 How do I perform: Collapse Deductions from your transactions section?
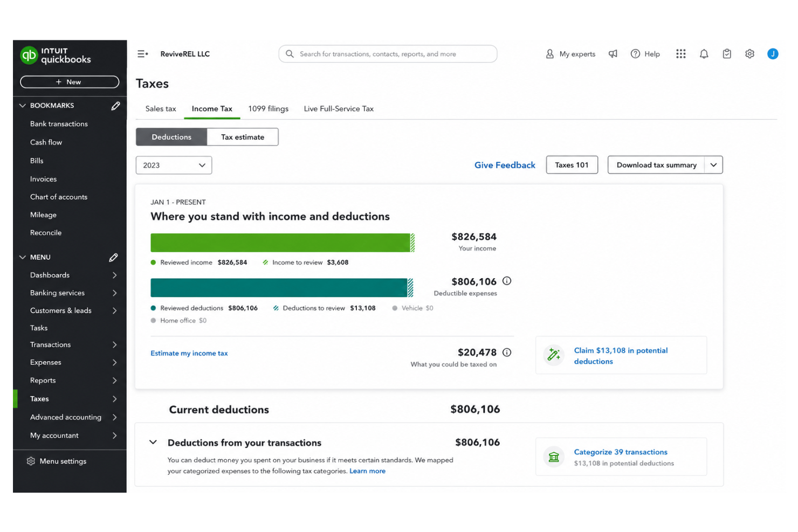coord(153,443)
